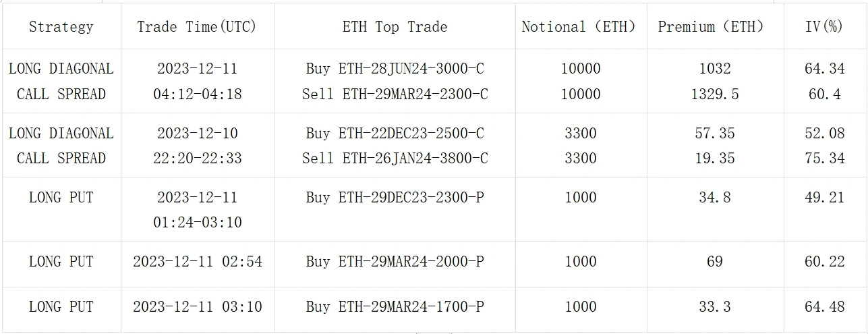Click the 22:20-22:33 trade time range
Viewport: 868px width, 334px height.
197,159
